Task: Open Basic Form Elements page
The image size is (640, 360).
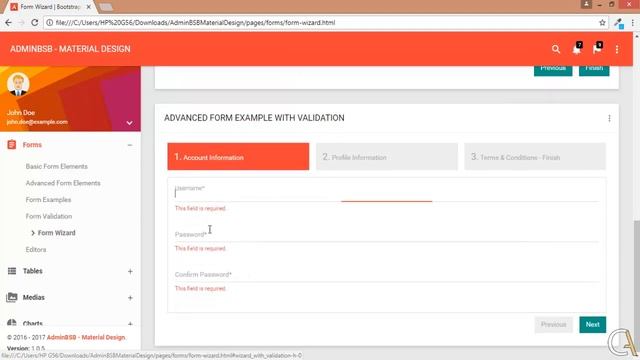Action: tap(56, 167)
